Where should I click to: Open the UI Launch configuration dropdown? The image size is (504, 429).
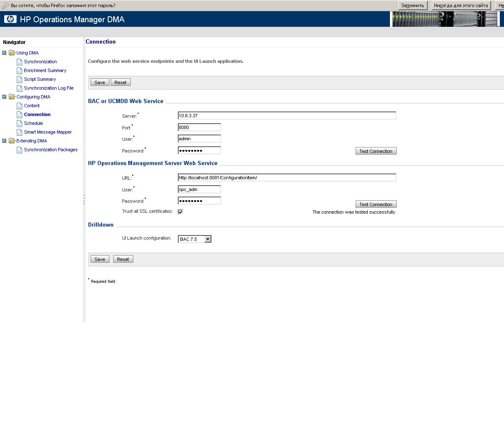208,239
